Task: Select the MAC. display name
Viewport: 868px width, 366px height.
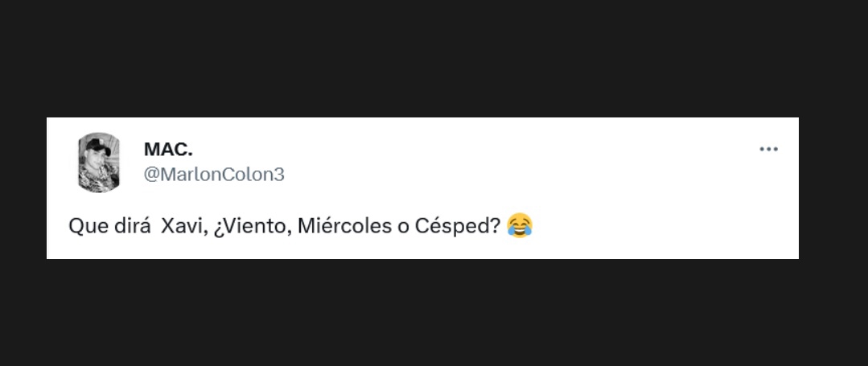Action: coord(168,149)
